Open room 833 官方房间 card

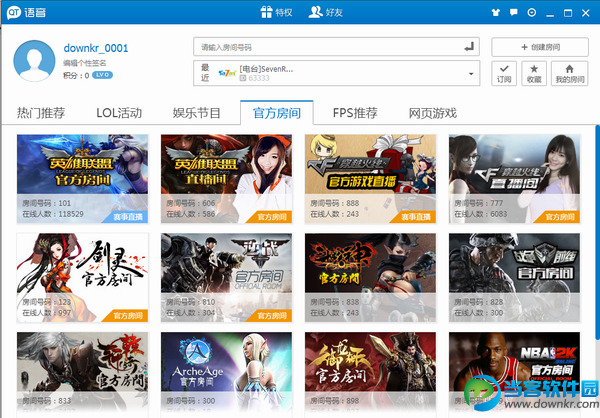(82, 373)
